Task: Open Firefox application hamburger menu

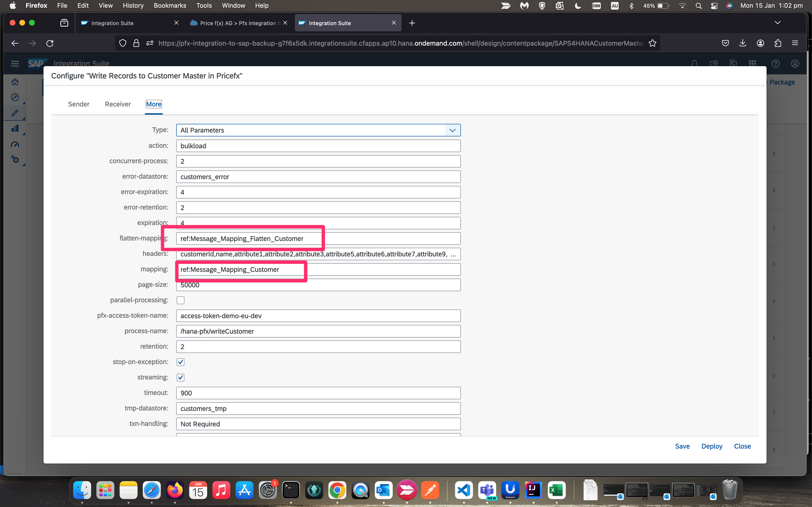Action: tap(795, 43)
